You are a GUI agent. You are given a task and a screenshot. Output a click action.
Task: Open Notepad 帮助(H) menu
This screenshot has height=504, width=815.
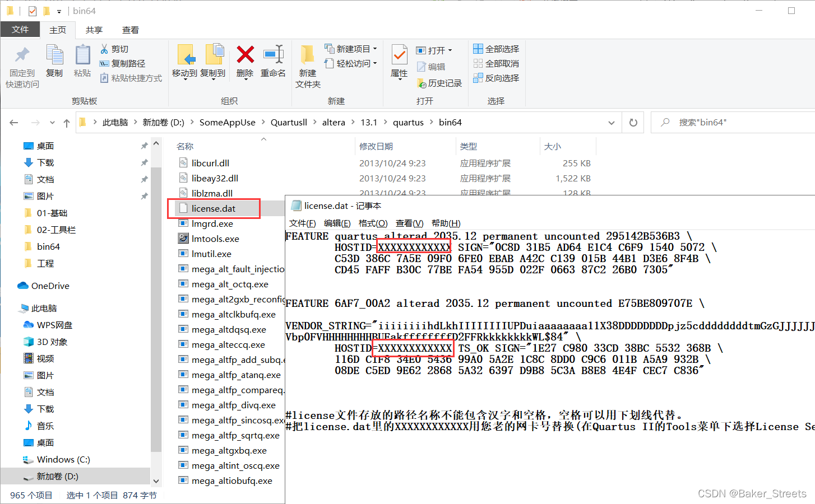(x=446, y=223)
